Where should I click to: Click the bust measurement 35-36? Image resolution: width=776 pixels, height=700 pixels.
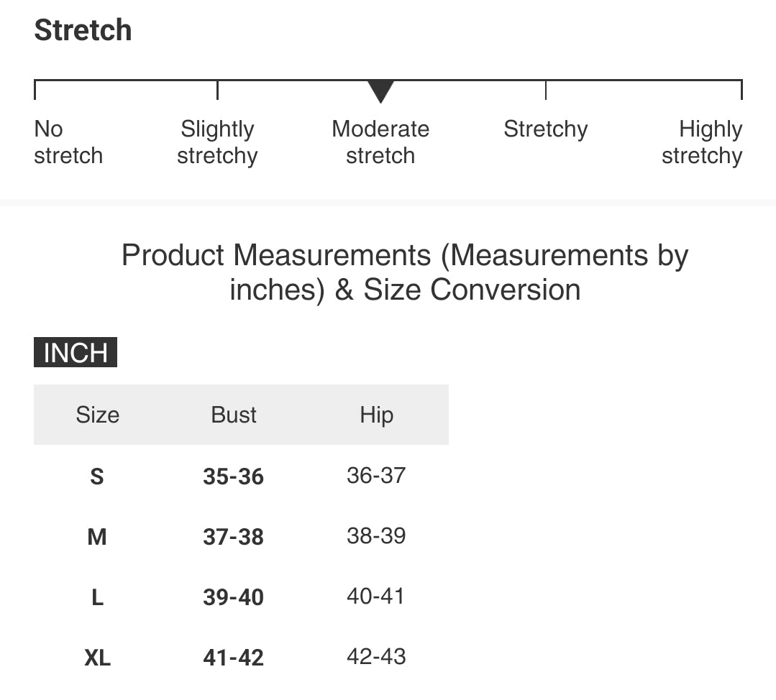click(233, 476)
